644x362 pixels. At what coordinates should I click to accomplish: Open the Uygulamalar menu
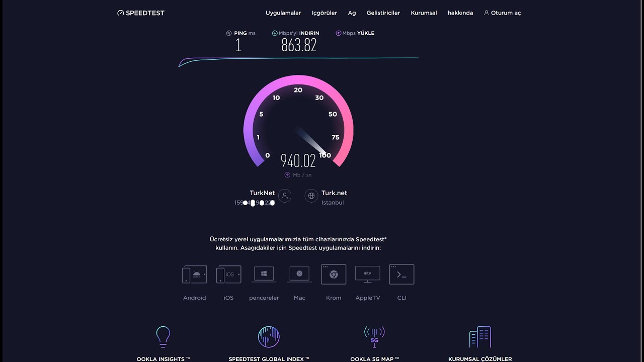[x=283, y=13]
